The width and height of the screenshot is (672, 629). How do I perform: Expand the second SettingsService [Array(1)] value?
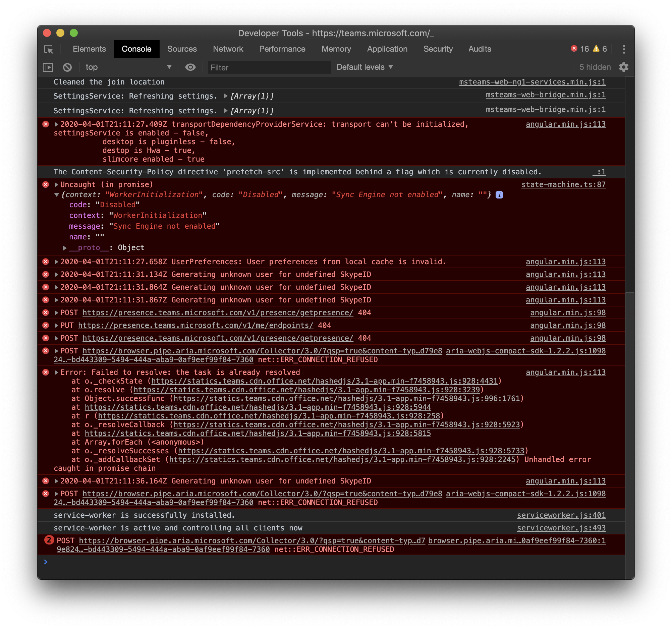tap(225, 111)
